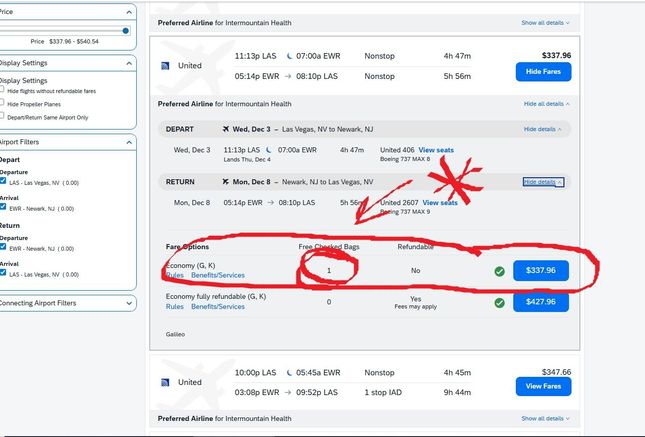Collapse the Display Settings panel
Image resolution: width=645 pixels, height=437 pixels.
tap(129, 63)
